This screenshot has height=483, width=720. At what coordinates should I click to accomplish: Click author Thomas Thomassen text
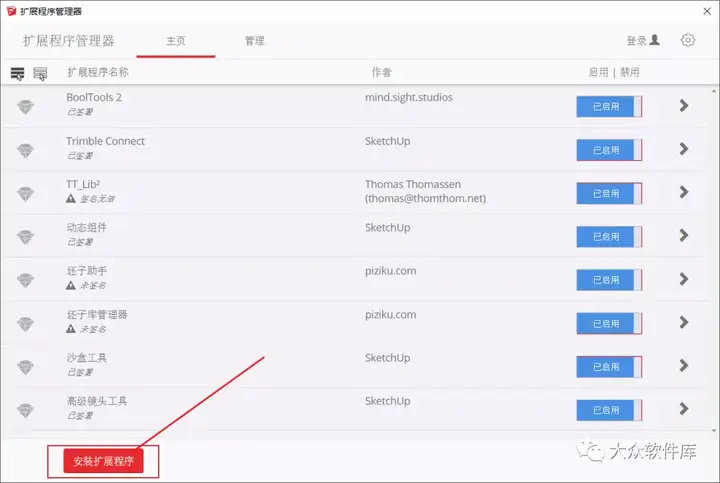(413, 184)
